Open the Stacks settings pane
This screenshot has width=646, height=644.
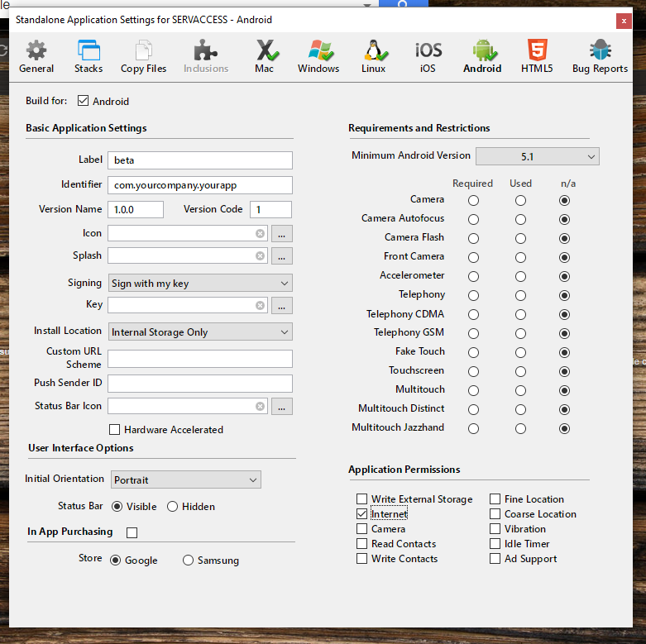pyautogui.click(x=89, y=56)
